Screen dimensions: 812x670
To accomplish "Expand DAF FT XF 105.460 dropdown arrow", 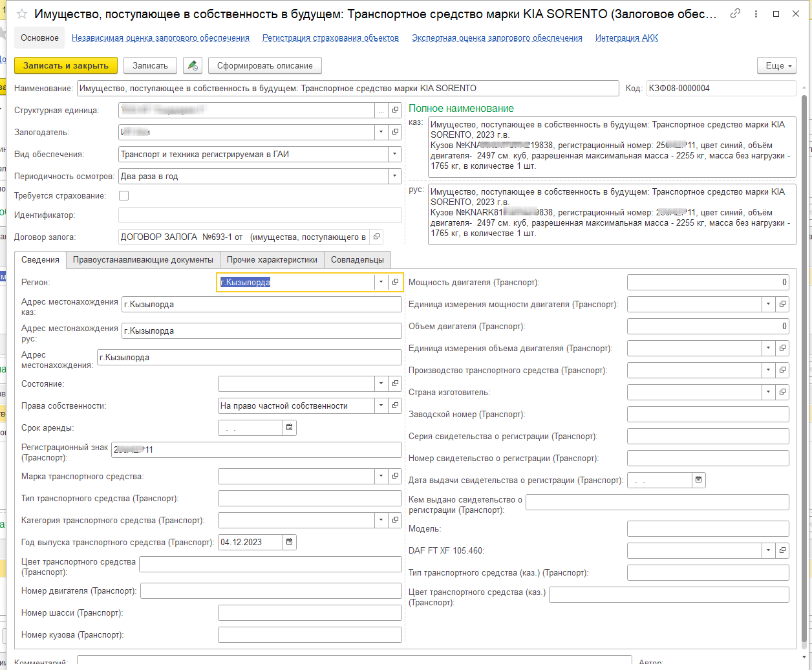I will click(768, 550).
